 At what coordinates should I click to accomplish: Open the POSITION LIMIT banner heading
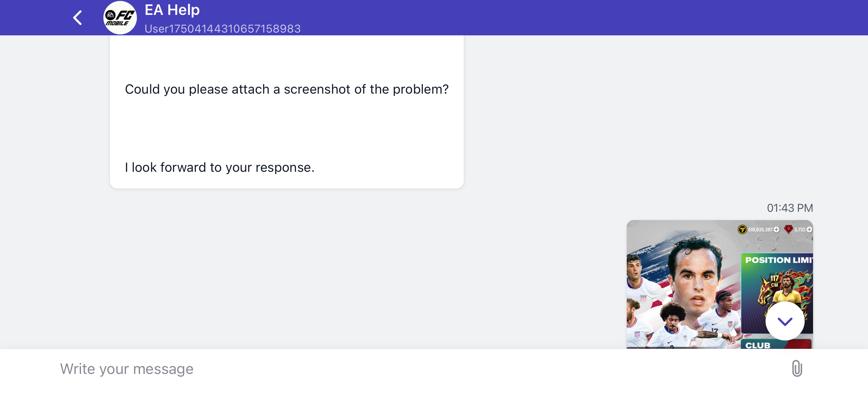coord(778,260)
